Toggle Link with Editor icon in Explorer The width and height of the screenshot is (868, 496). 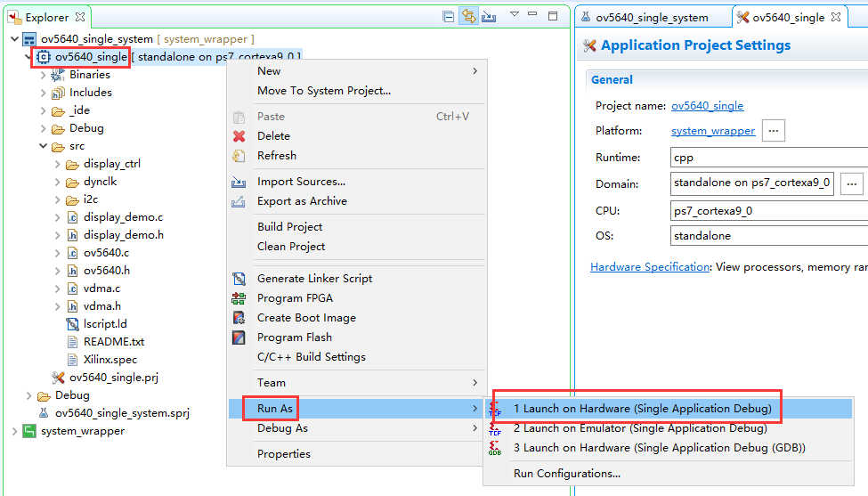pos(468,16)
